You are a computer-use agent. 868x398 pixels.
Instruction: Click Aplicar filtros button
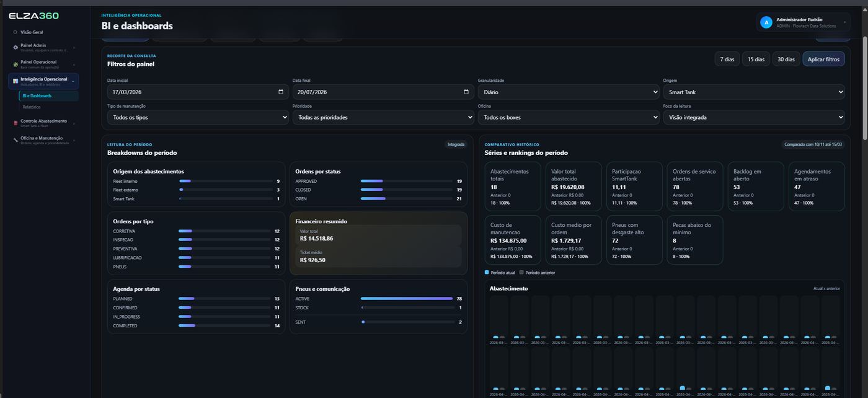(823, 59)
